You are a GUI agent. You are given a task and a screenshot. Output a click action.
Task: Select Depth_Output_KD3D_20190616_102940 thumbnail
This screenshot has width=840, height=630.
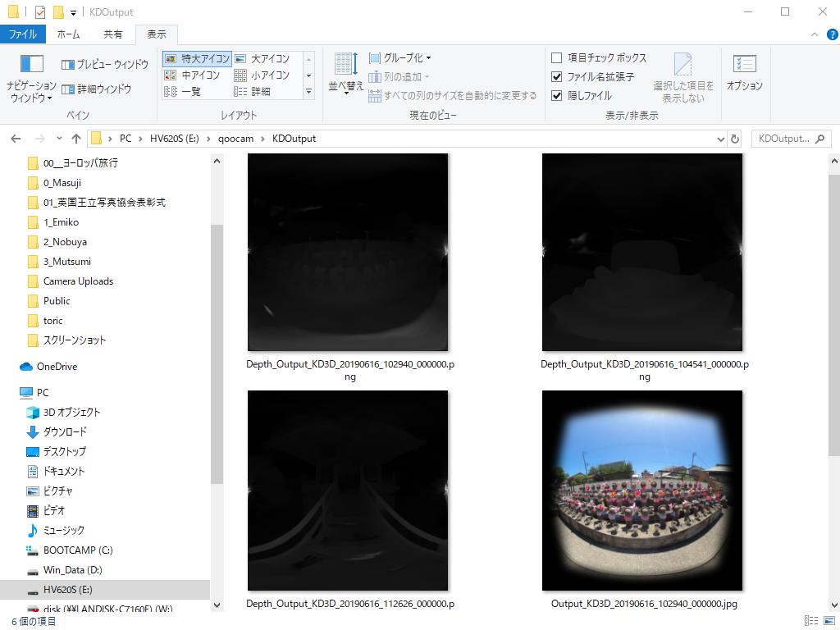tap(348, 253)
